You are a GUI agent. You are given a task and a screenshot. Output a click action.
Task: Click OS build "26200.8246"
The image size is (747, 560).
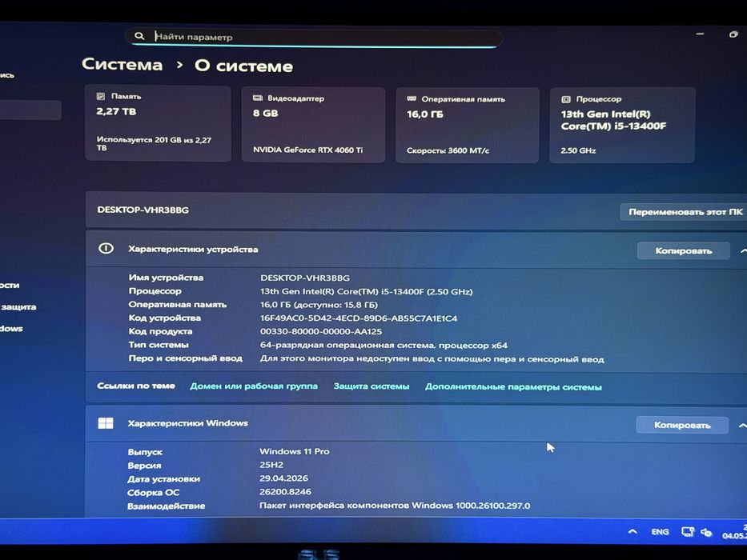coord(285,491)
